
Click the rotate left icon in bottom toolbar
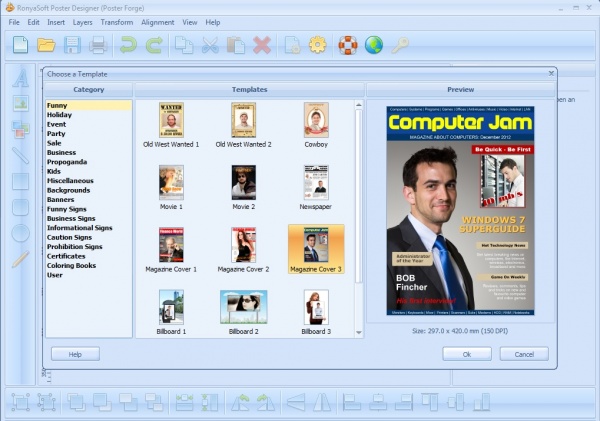click(x=240, y=403)
